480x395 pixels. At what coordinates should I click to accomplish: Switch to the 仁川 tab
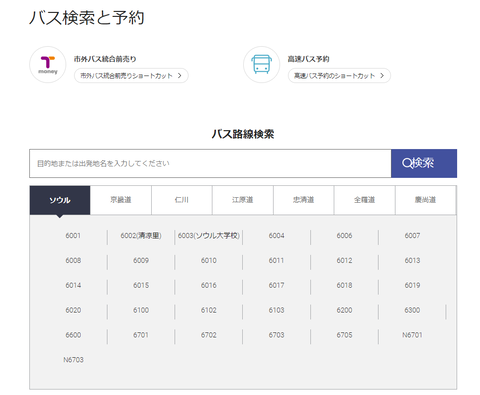coord(182,200)
